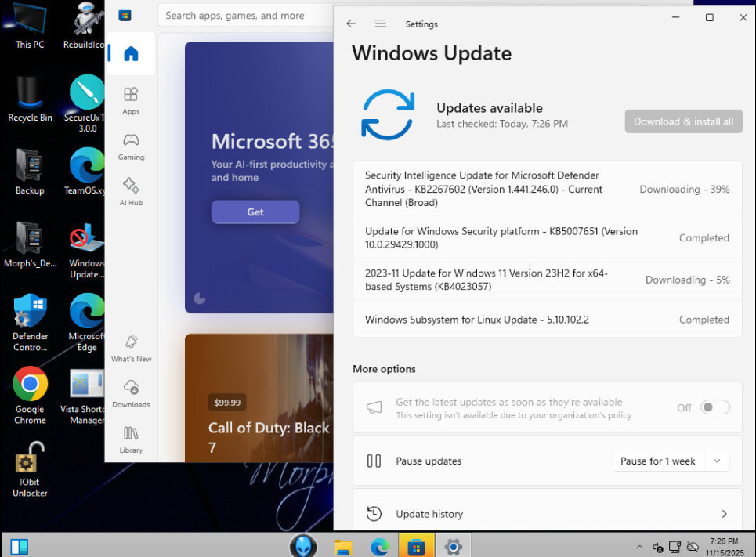Open Gaming section in Store sidebar
This screenshot has height=557, width=756.
pyautogui.click(x=131, y=146)
